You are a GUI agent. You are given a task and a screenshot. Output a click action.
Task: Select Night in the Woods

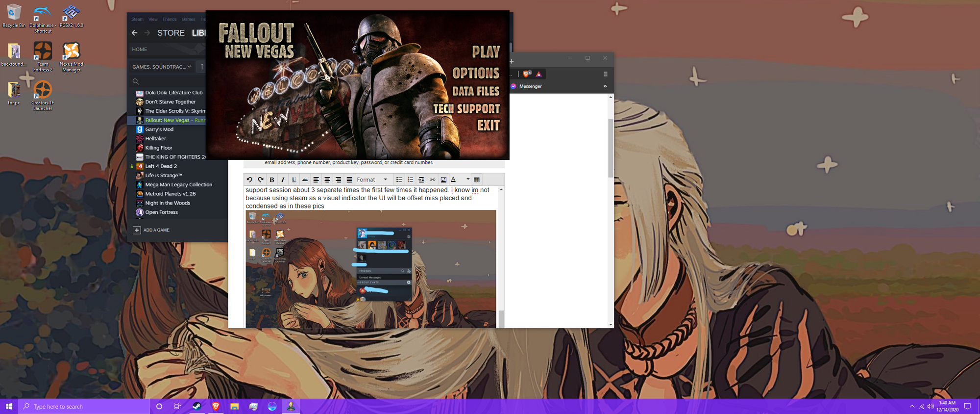coord(168,203)
